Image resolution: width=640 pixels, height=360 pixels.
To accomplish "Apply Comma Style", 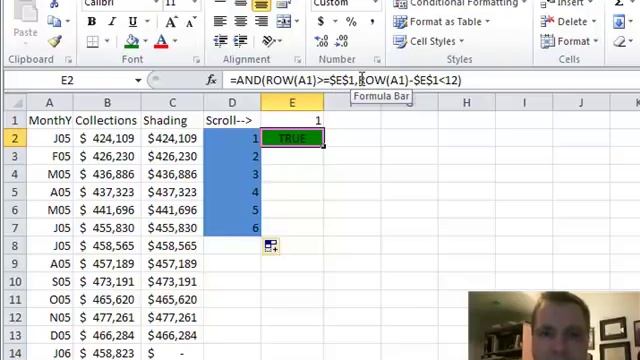I will coord(372,22).
